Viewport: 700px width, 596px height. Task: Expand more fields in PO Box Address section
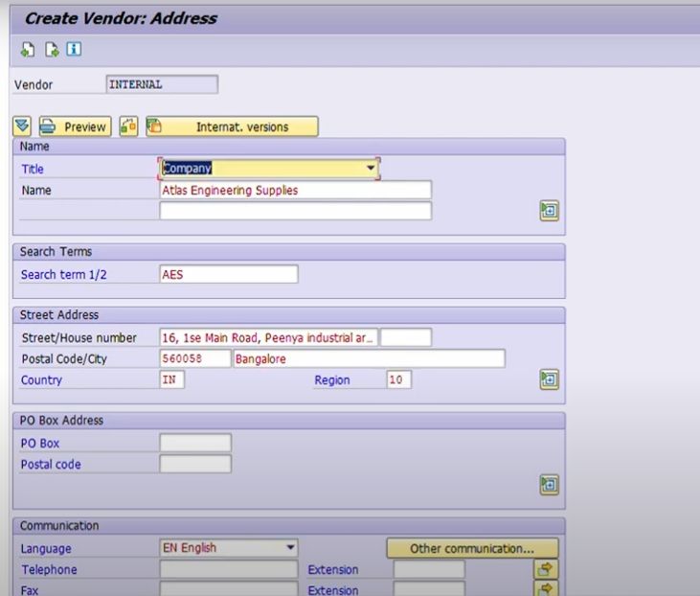[549, 485]
